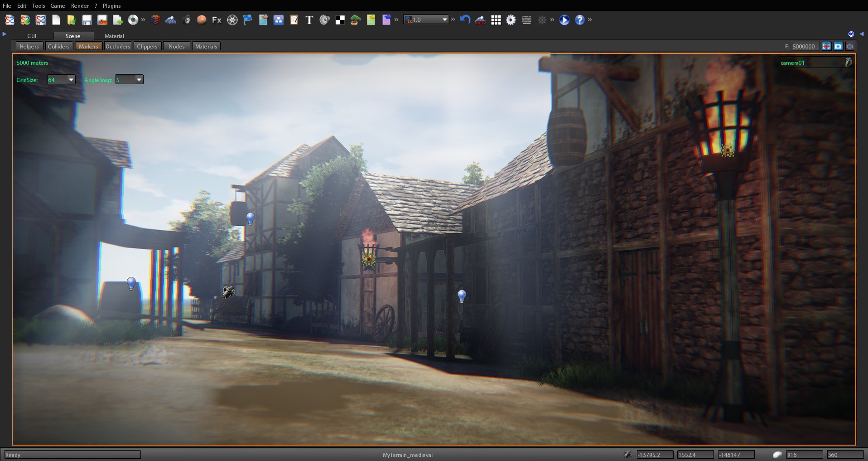Toggle the Markers display mode
The height and width of the screenshot is (461, 868).
coord(88,46)
